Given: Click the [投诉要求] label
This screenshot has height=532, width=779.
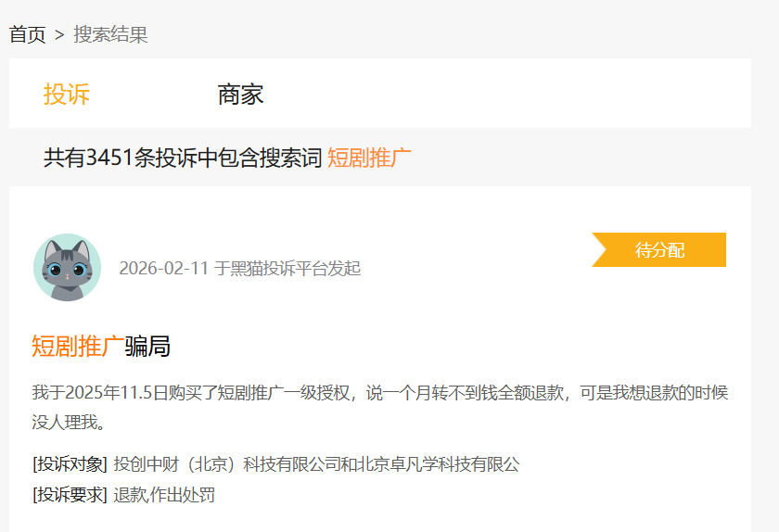Looking at the screenshot, I should (70, 495).
